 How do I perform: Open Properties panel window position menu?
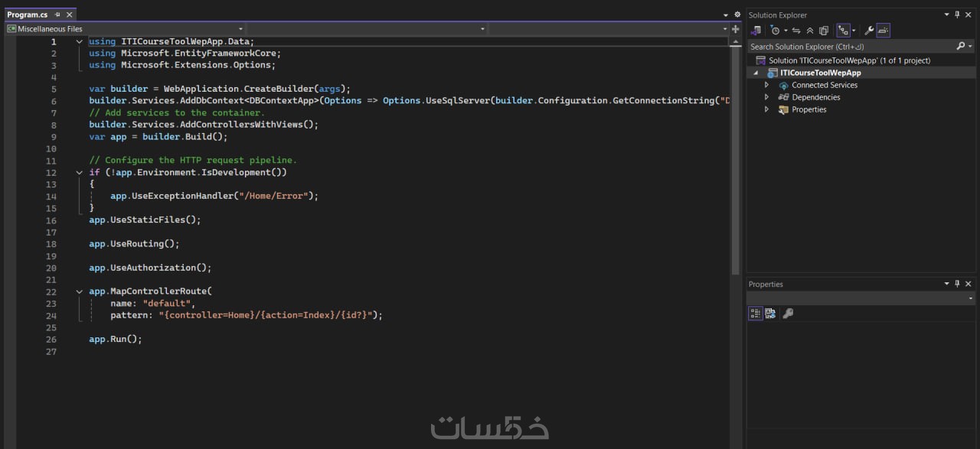(x=946, y=284)
